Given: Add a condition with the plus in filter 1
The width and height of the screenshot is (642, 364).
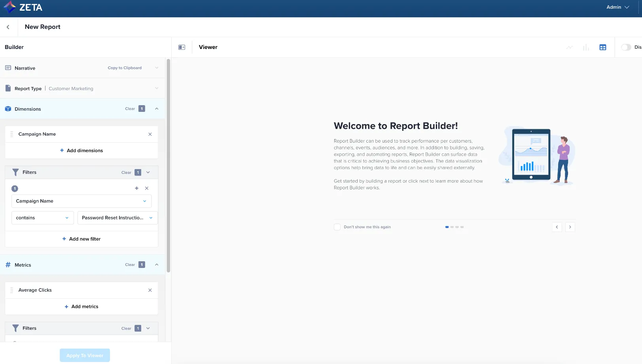Looking at the screenshot, I should [136, 188].
